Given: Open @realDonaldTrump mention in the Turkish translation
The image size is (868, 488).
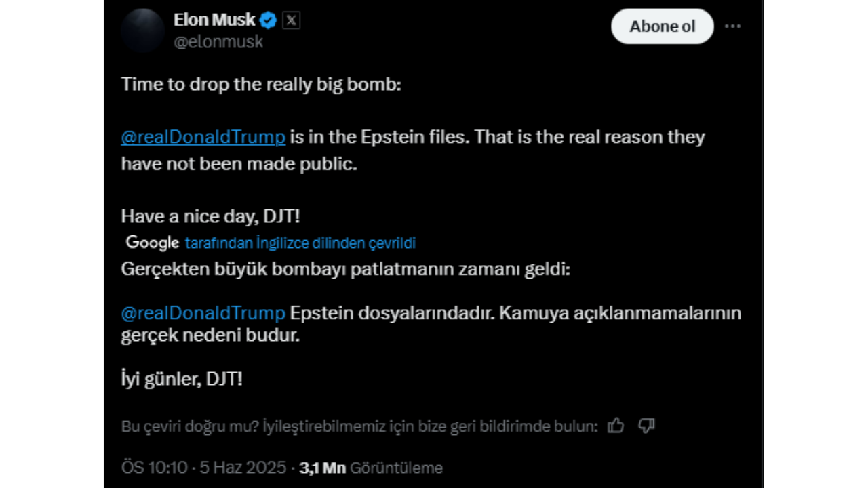Looking at the screenshot, I should (x=203, y=313).
